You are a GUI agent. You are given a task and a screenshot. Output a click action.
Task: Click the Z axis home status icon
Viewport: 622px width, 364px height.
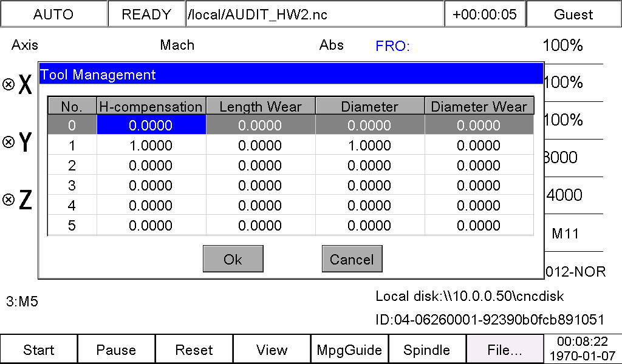pyautogui.click(x=9, y=199)
